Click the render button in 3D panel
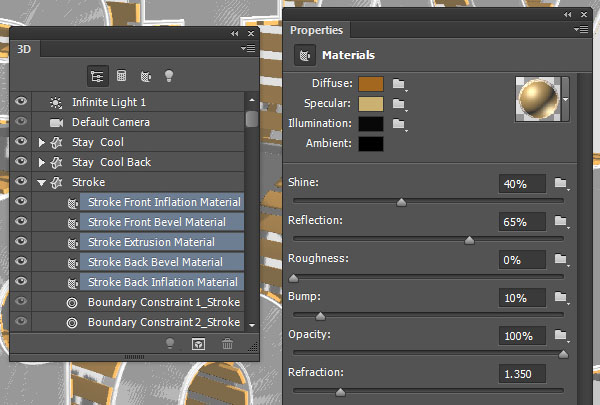The width and height of the screenshot is (600, 405). point(199,343)
